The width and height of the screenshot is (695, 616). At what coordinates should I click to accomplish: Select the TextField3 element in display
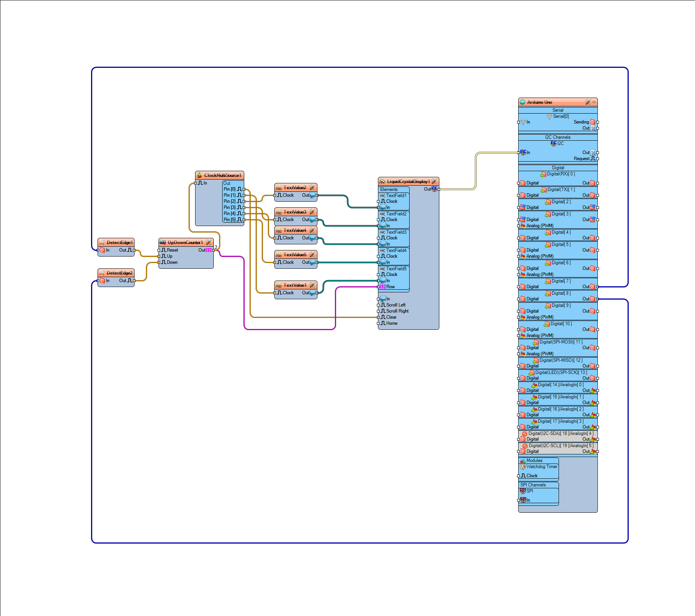pyautogui.click(x=394, y=232)
